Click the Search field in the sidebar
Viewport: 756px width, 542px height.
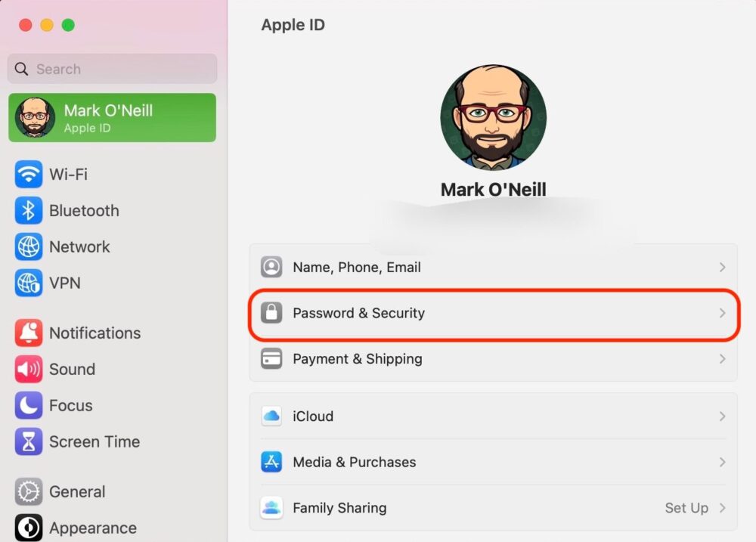(112, 69)
